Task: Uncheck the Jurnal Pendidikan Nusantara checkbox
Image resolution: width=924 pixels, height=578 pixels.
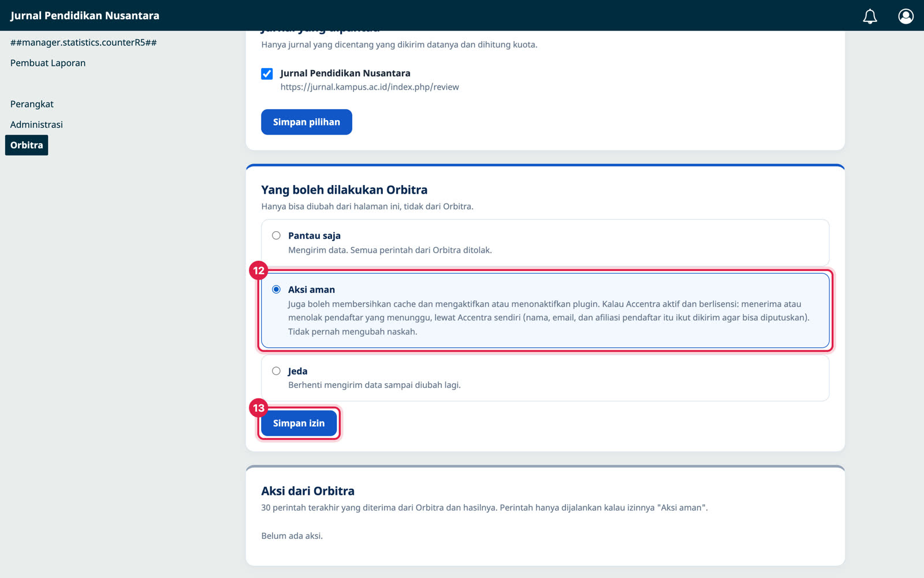Action: pyautogui.click(x=267, y=73)
